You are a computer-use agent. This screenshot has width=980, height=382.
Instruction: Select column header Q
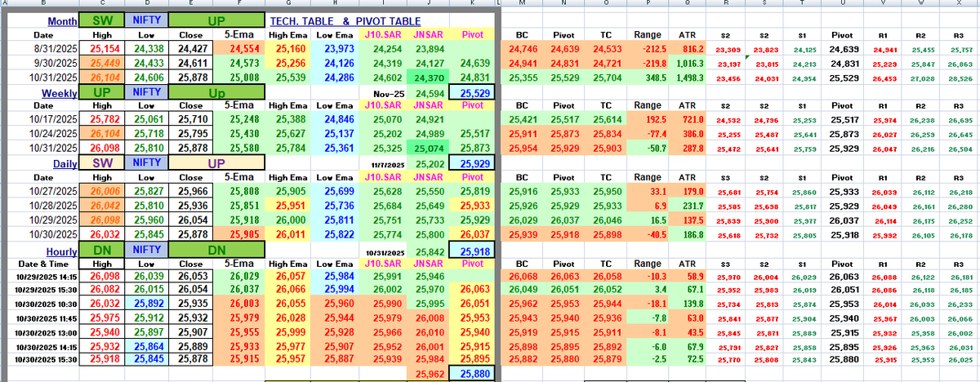[689, 4]
